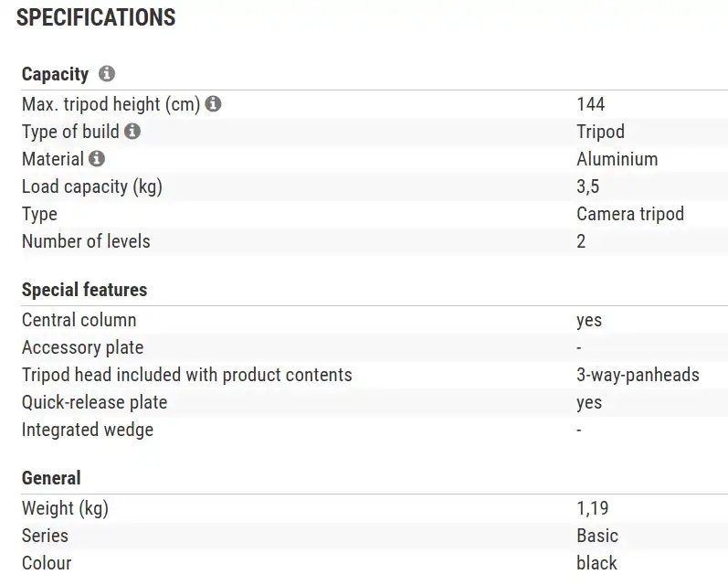The image size is (728, 585).
Task: Select the Number of levels row label
Action: [86, 241]
